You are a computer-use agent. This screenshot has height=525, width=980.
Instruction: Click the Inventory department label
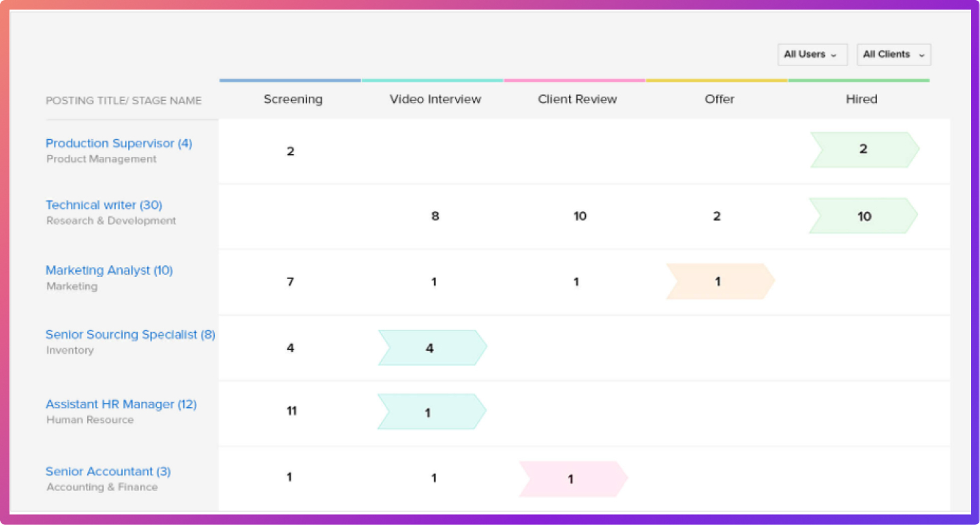coord(70,350)
